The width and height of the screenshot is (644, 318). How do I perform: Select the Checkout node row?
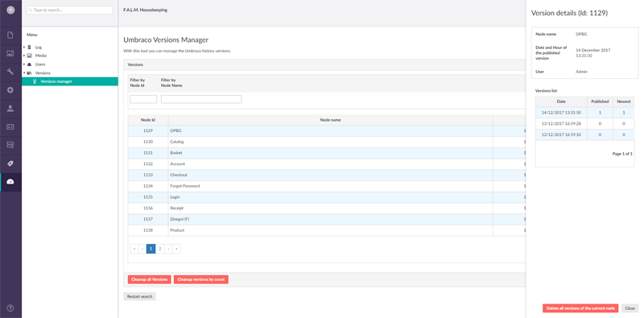pos(327,175)
